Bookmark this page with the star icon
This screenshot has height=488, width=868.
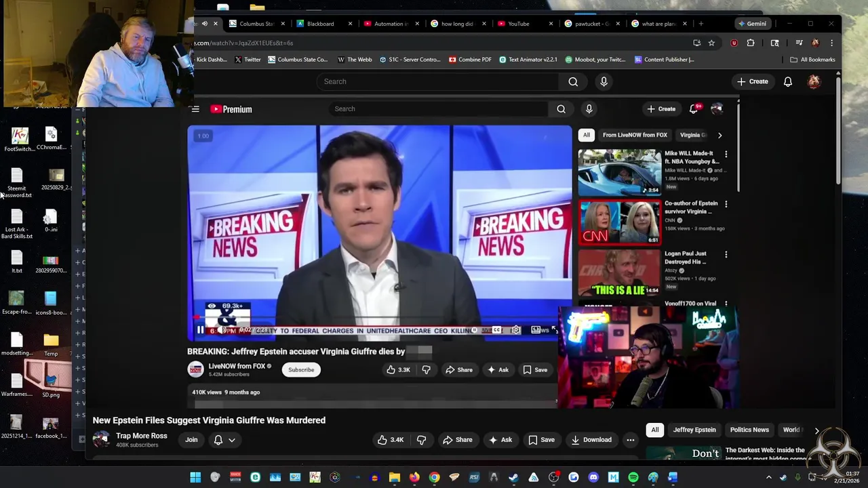click(711, 43)
